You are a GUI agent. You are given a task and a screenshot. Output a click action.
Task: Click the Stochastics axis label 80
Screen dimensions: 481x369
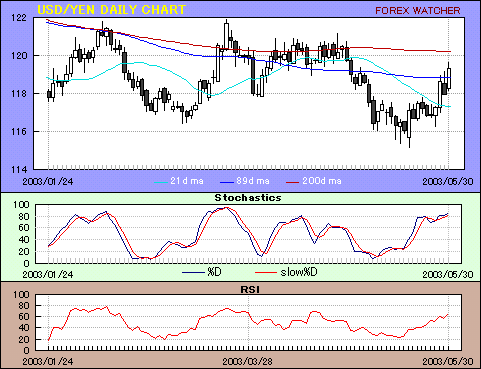pyautogui.click(x=23, y=217)
